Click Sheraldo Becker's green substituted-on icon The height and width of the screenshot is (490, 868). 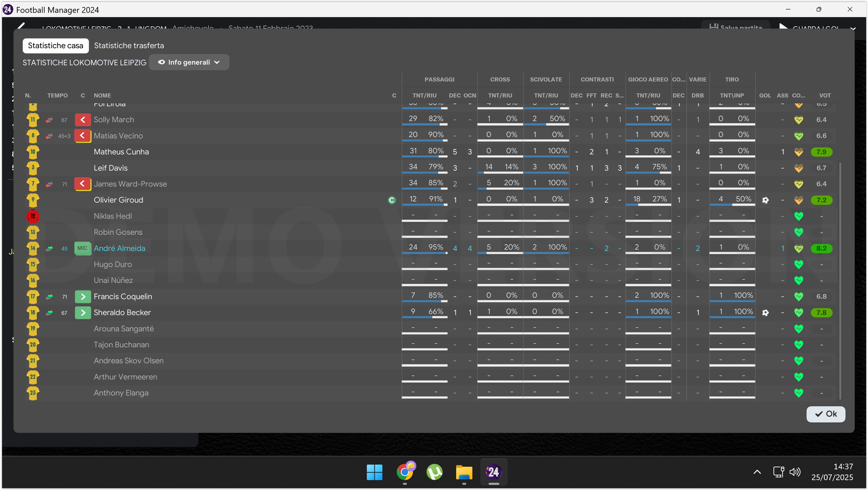click(x=83, y=313)
